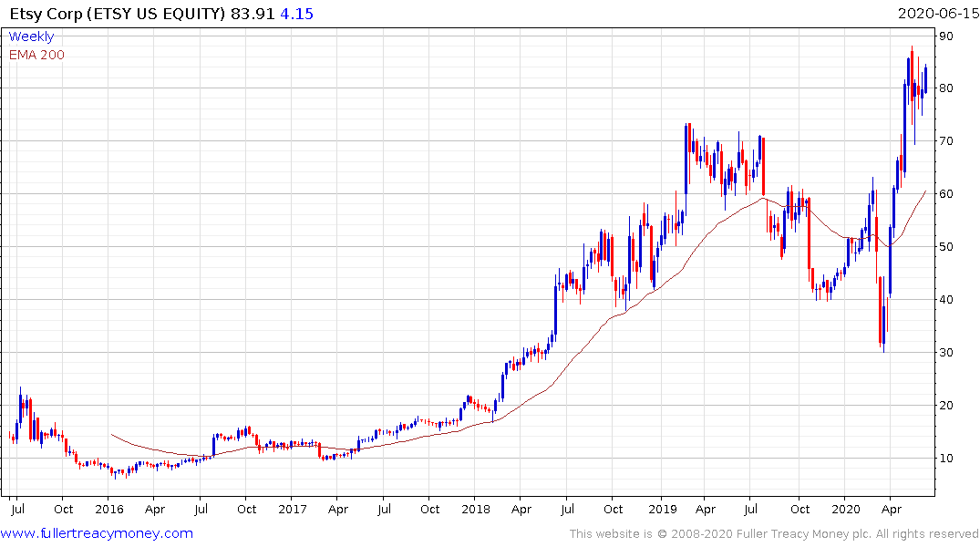Click the 2017 year axis label

pyautogui.click(x=293, y=510)
